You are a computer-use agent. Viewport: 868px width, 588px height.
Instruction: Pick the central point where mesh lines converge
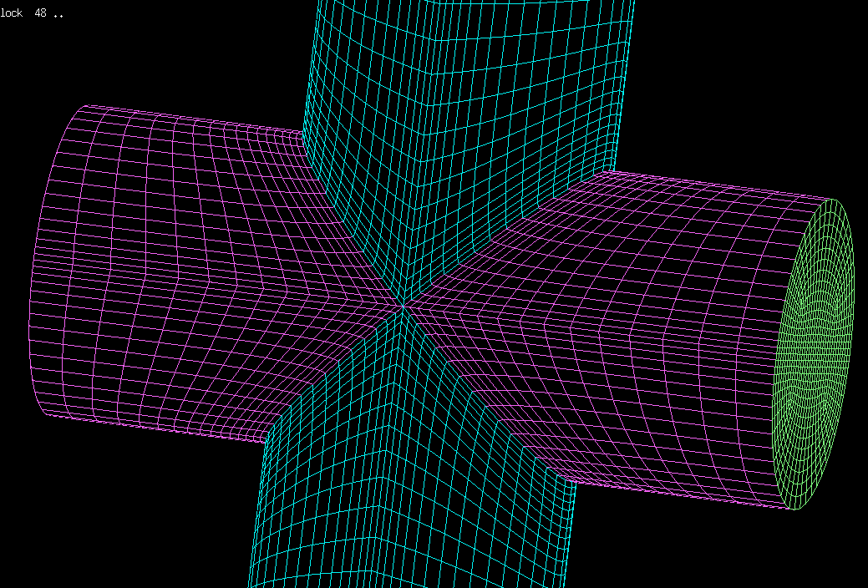pyautogui.click(x=402, y=305)
